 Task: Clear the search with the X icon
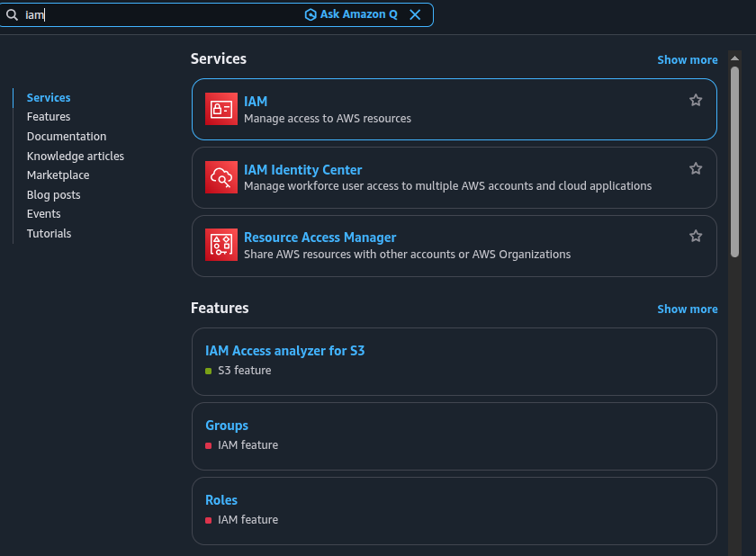click(x=415, y=14)
